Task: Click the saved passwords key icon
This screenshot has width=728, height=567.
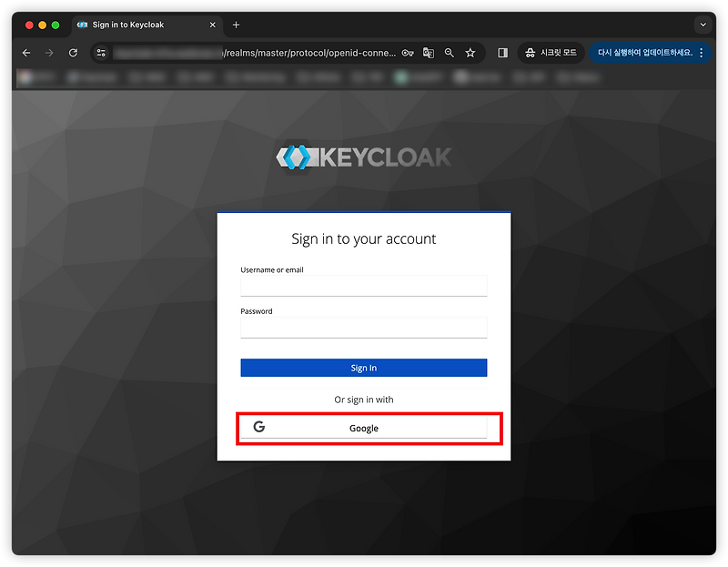Action: click(x=408, y=53)
